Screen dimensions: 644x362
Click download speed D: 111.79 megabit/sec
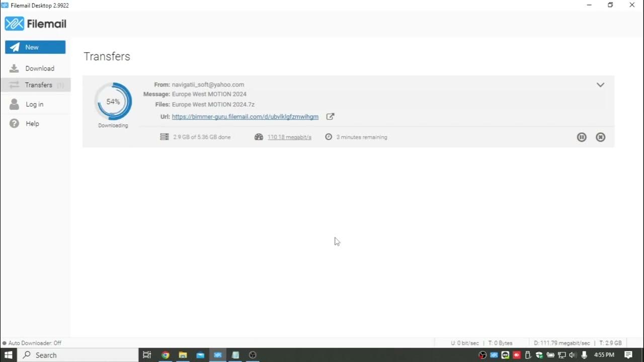pos(562,343)
